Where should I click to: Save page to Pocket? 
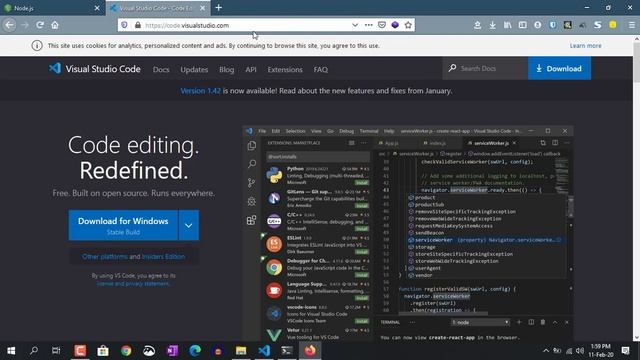tap(382, 25)
